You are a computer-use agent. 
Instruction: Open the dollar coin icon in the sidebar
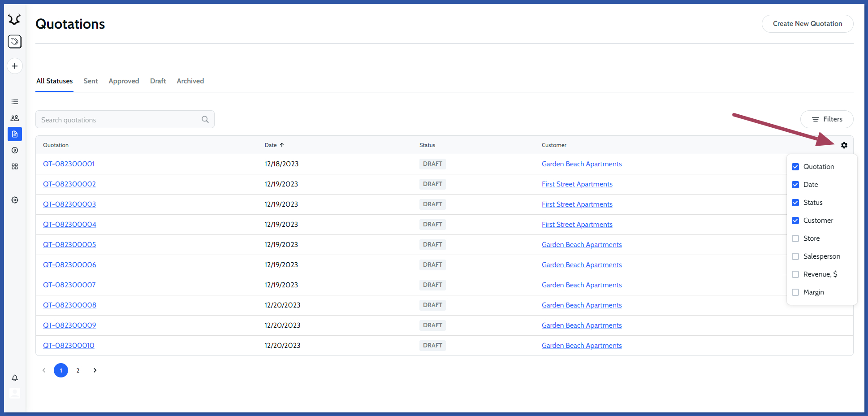[x=15, y=150]
